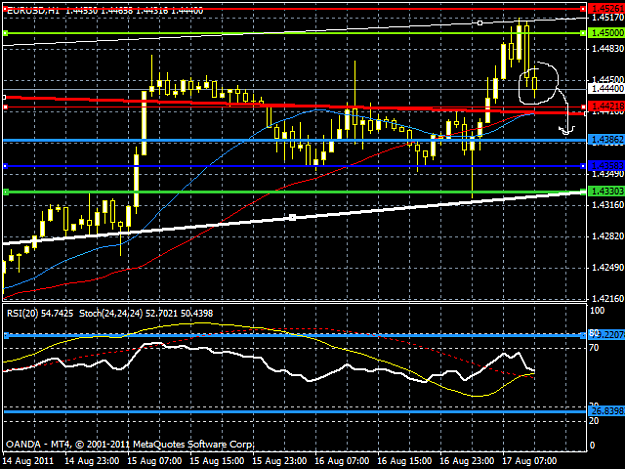Click the 1.44830 price axis value
Screen dimensions: 625x469
click(x=608, y=48)
